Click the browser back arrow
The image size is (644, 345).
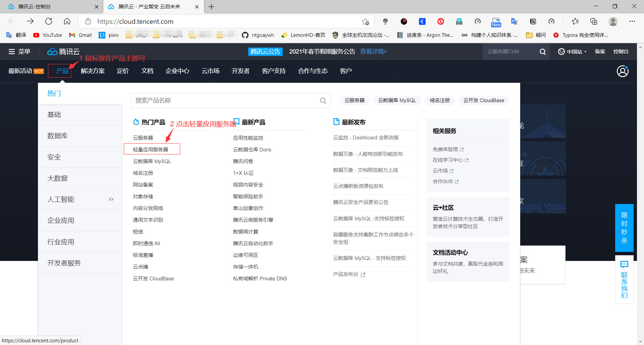pos(12,21)
